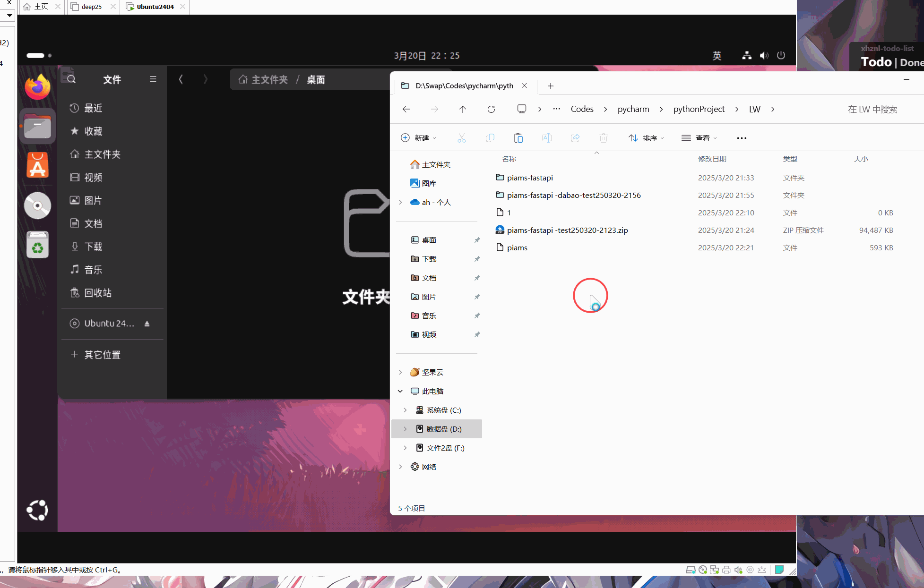Add a new Explorer tab with plus button

pos(550,85)
